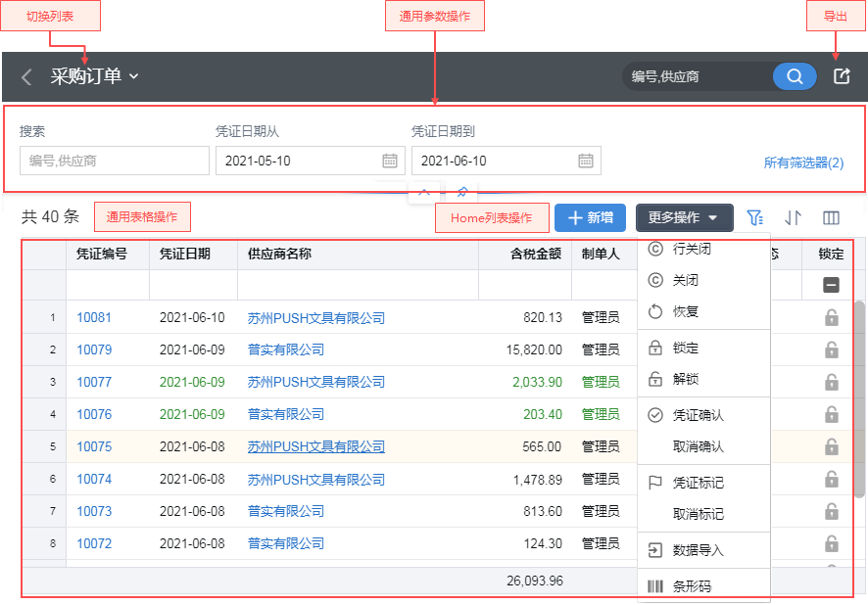The image size is (868, 605).
Task: Click the 锁定 column filter checkbox
Action: tap(831, 285)
